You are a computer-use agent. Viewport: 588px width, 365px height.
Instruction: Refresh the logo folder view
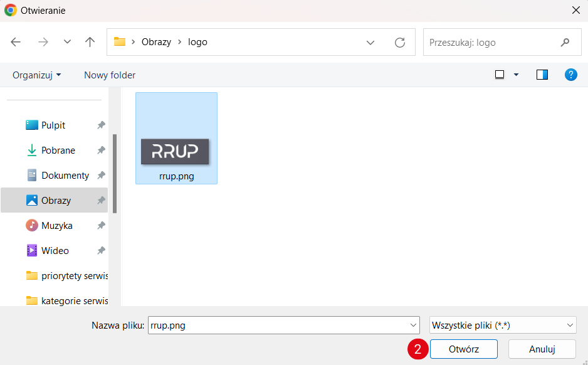click(x=399, y=42)
